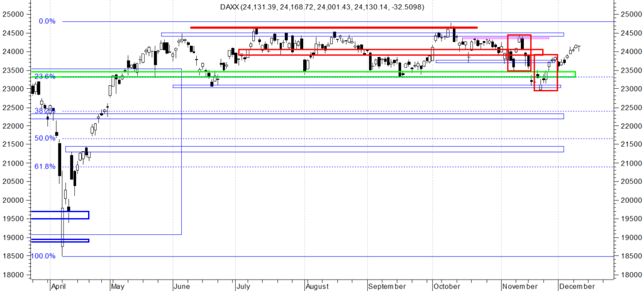Select the thick blue rectangle near 19000
The height and width of the screenshot is (291, 644).
pos(60,241)
